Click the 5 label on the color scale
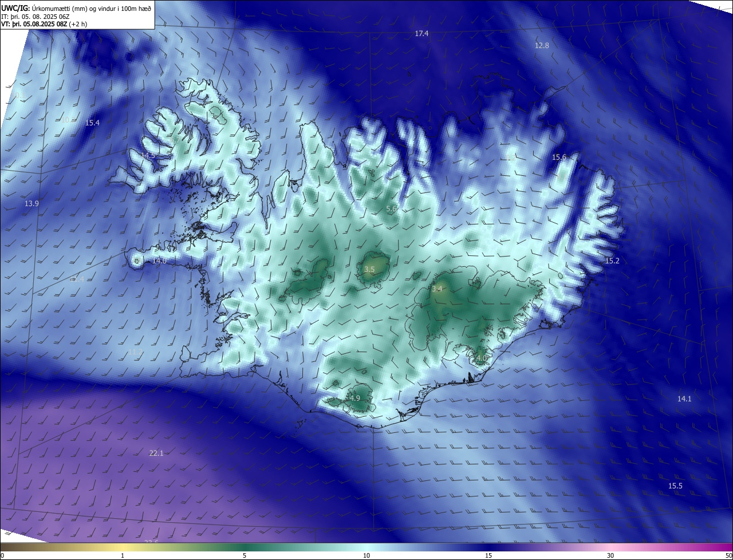 click(245, 555)
